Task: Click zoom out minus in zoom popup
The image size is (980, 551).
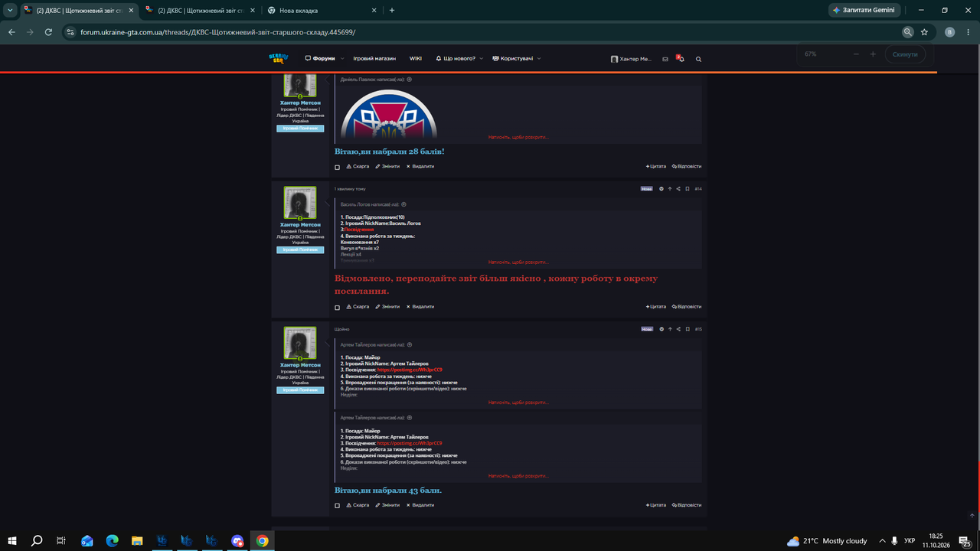Action: coord(856,54)
